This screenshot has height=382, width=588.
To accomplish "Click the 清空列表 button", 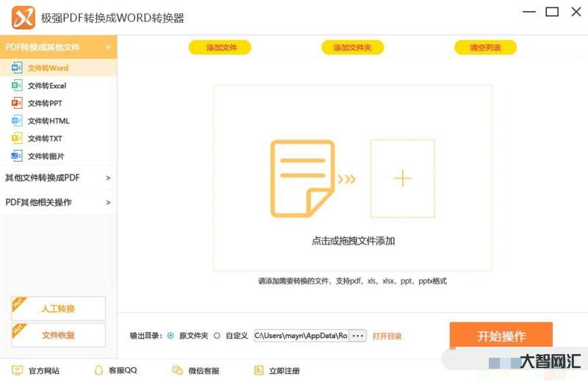I will pos(486,47).
